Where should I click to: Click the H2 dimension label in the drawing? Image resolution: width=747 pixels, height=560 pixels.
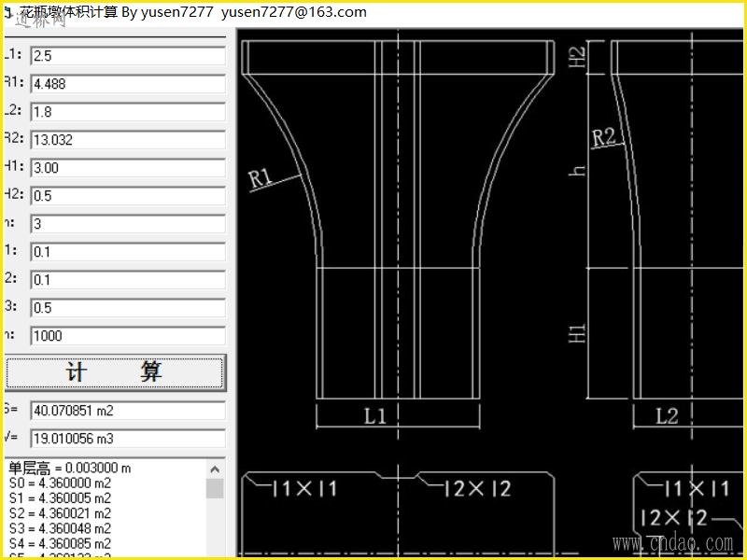(577, 57)
